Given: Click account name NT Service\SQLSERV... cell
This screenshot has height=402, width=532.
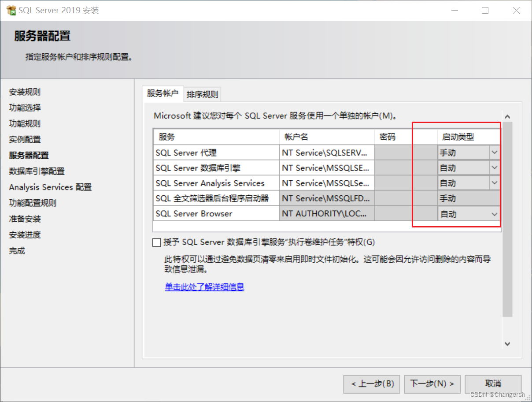Looking at the screenshot, I should tap(327, 153).
